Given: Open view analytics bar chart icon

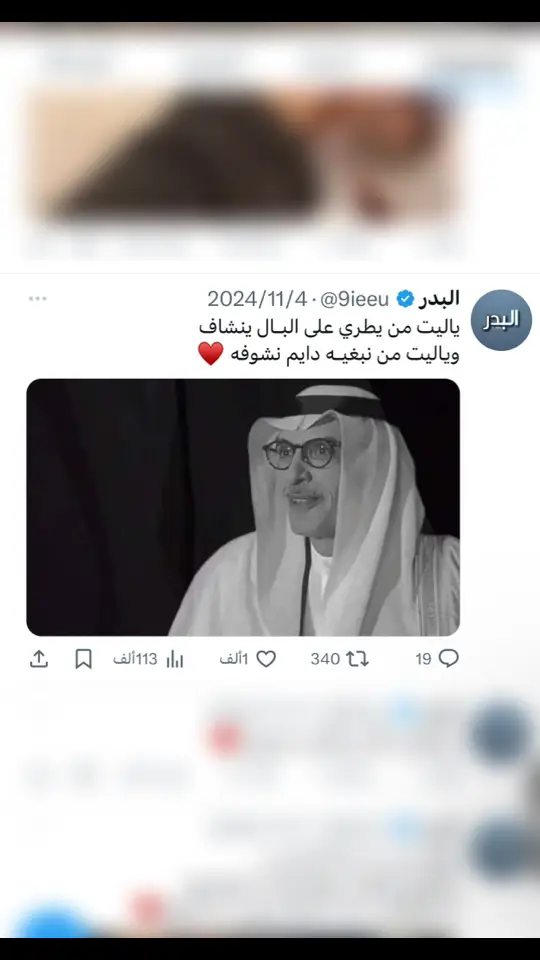Looking at the screenshot, I should [174, 659].
